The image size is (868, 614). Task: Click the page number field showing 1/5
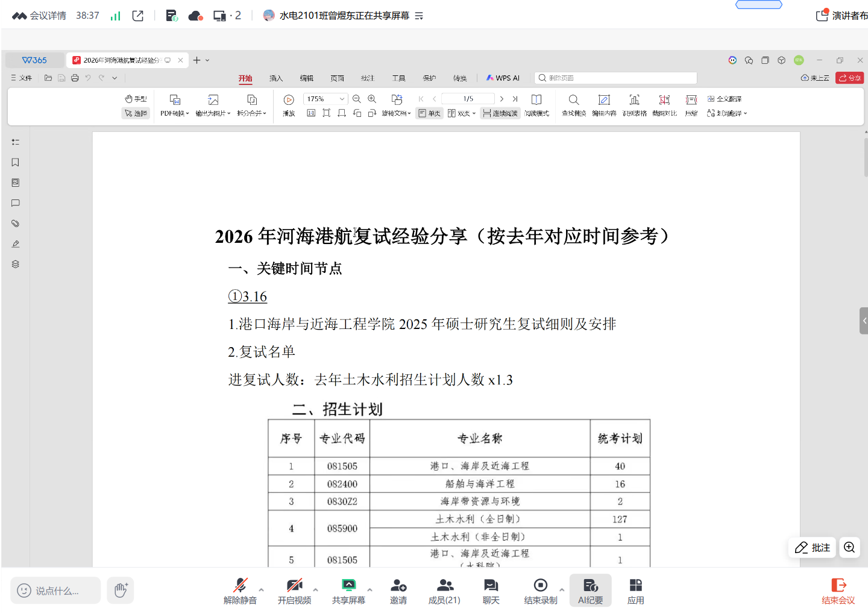pyautogui.click(x=468, y=99)
